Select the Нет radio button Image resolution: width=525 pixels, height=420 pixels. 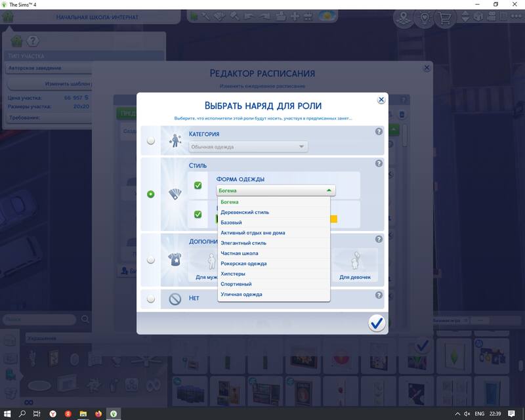click(x=151, y=299)
